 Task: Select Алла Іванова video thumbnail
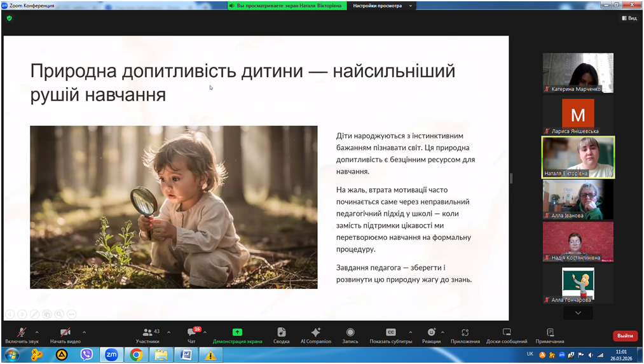point(578,199)
